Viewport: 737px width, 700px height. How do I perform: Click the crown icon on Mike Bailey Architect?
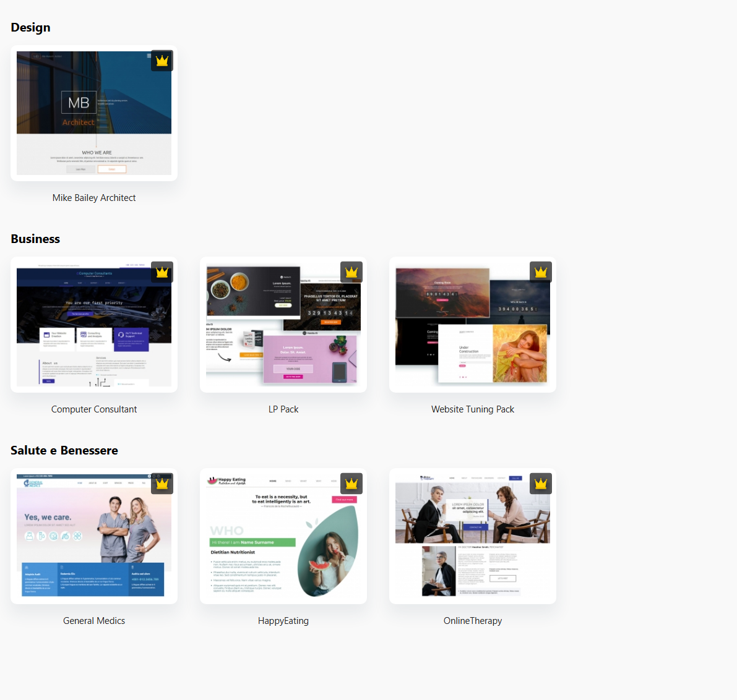(x=162, y=61)
